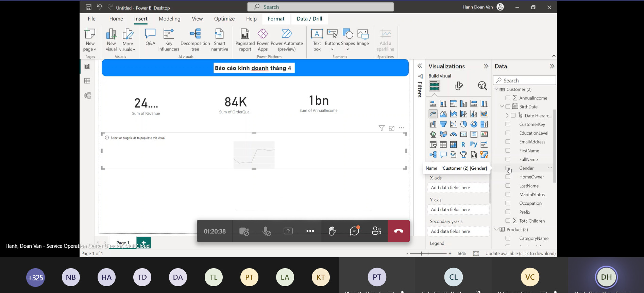Viewport: 644px width, 293px height.
Task: Check the Gender field checkbox
Action: coord(508,168)
